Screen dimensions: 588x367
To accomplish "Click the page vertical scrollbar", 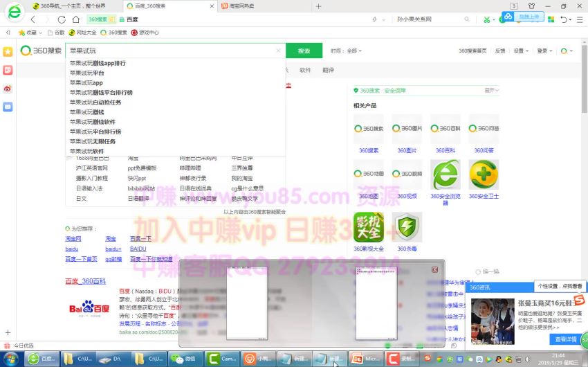I will click(x=585, y=79).
